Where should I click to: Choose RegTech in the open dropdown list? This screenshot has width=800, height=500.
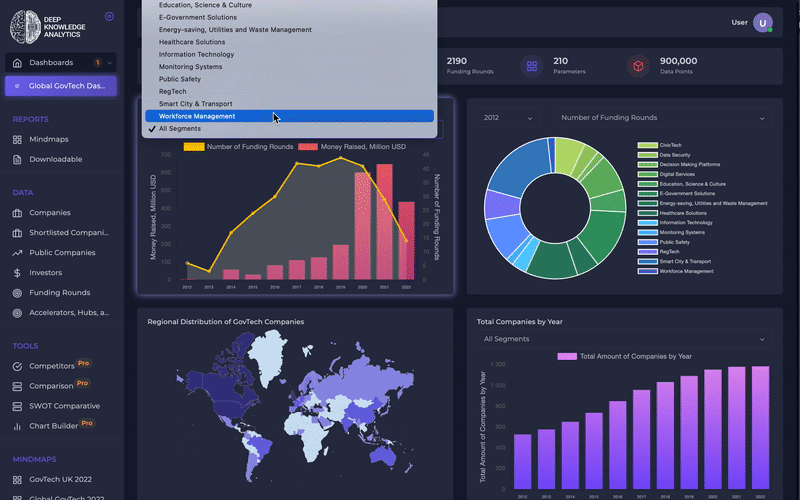point(172,91)
